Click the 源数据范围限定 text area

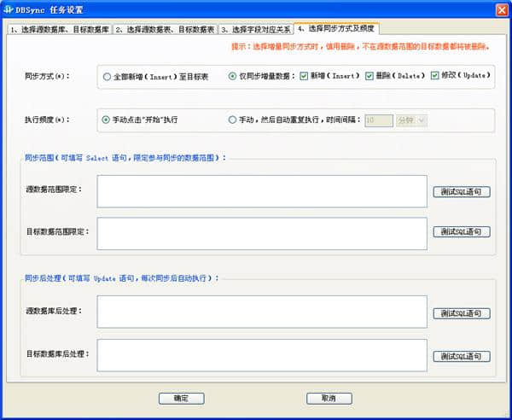click(261, 191)
